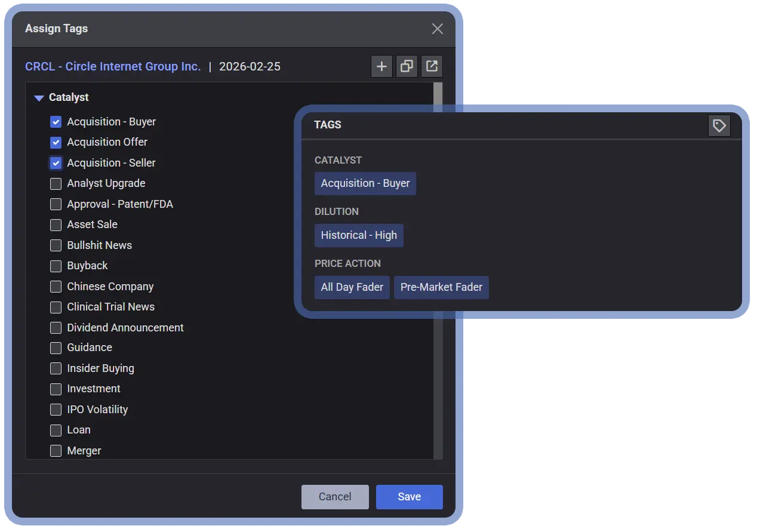Viewport: 757px width, 532px height.
Task: Uncheck the Acquisition - Buyer checkbox
Action: pos(56,122)
